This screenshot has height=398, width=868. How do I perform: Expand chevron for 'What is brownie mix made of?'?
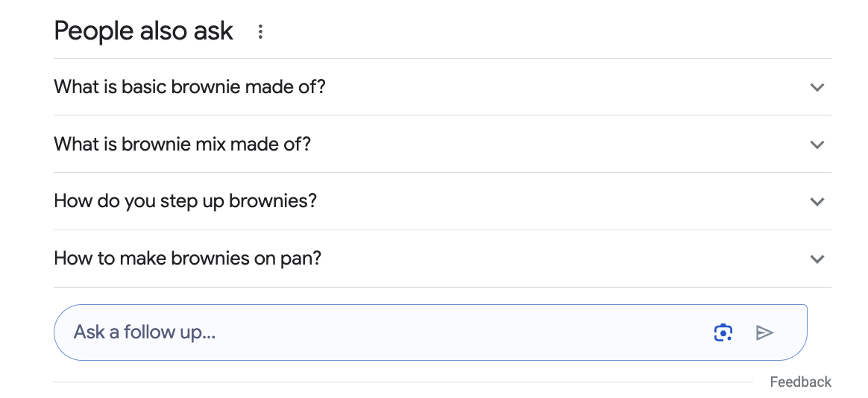[817, 145]
